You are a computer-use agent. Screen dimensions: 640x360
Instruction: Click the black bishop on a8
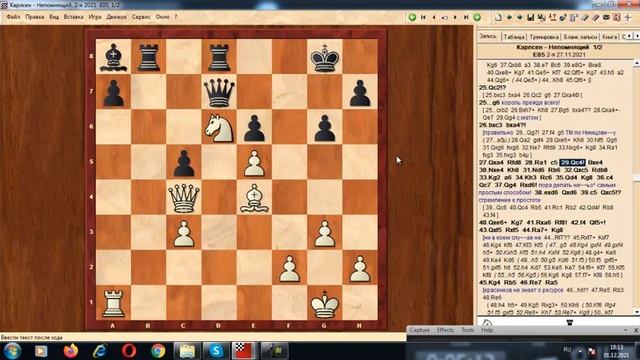[x=113, y=58]
